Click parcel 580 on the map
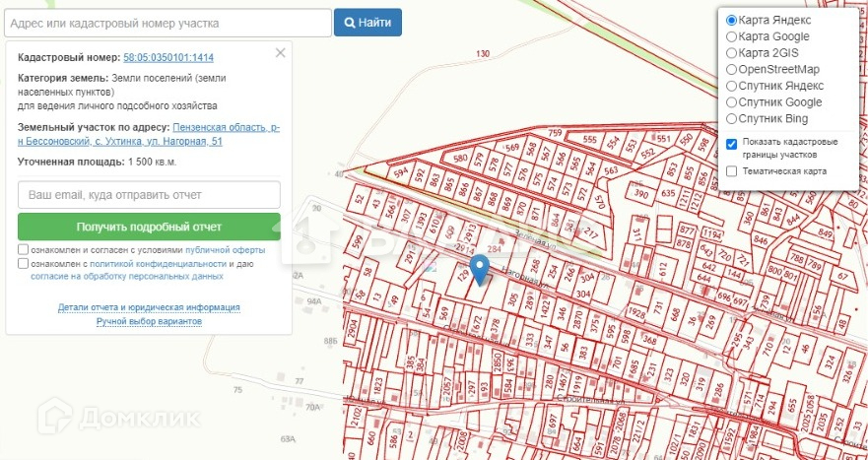The width and height of the screenshot is (868, 460). 460,158
